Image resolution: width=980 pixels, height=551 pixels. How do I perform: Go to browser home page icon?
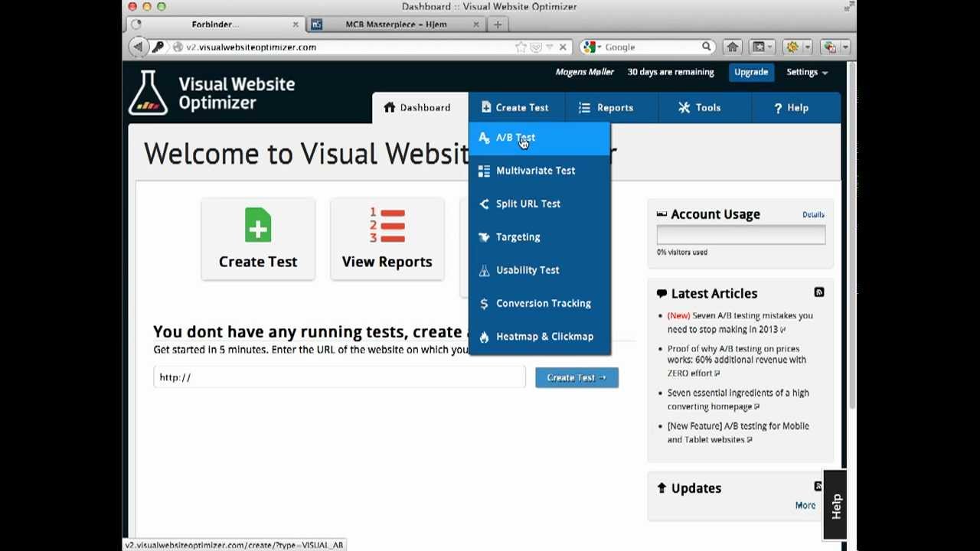point(733,47)
